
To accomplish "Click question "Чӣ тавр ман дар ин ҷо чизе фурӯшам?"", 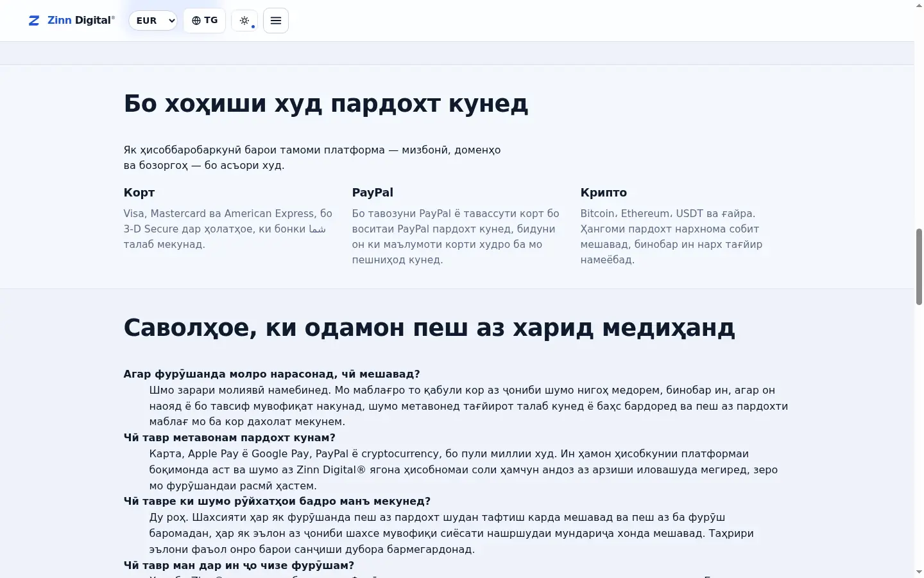I will point(239,566).
